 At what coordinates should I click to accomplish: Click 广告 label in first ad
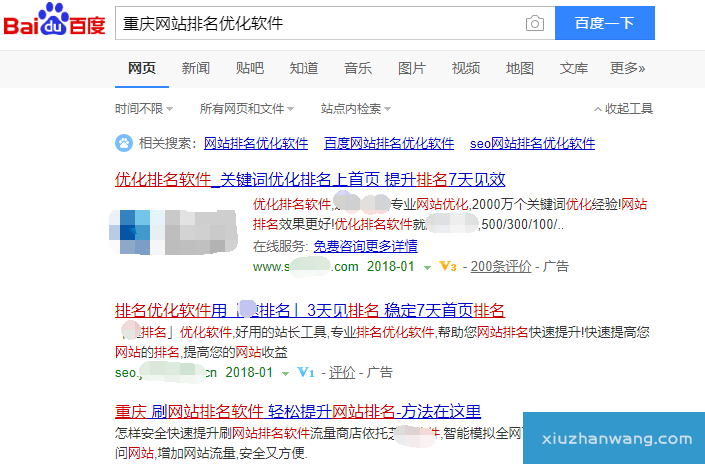click(556, 267)
